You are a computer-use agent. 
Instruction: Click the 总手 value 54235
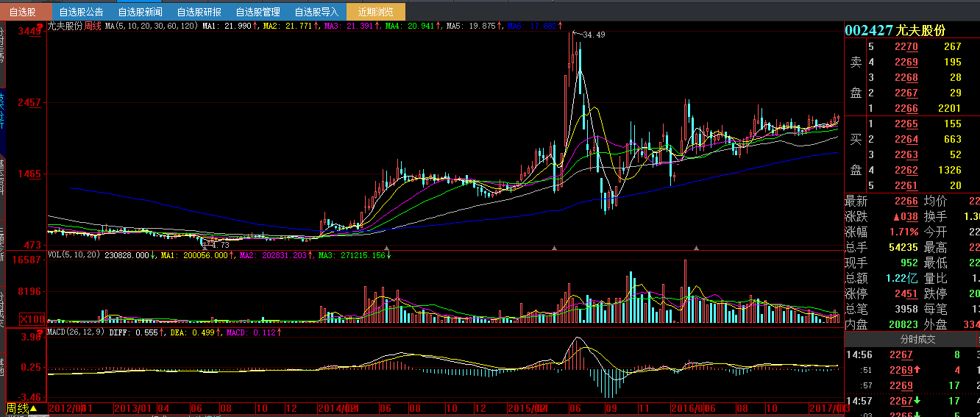pos(903,247)
